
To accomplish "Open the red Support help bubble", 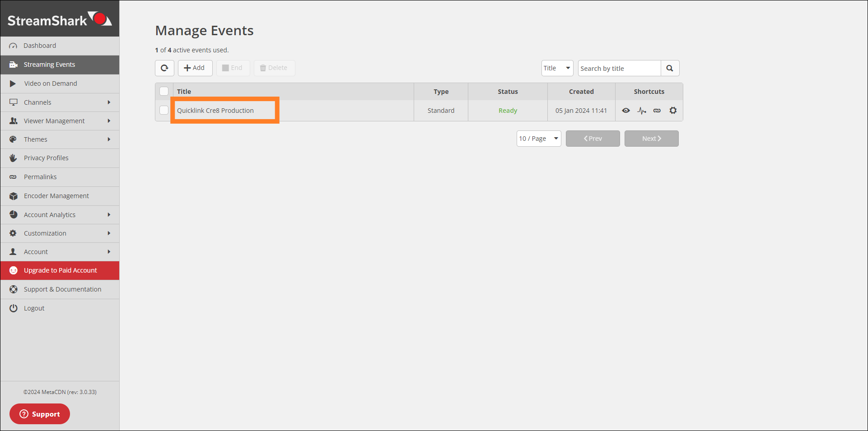I will click(x=40, y=414).
